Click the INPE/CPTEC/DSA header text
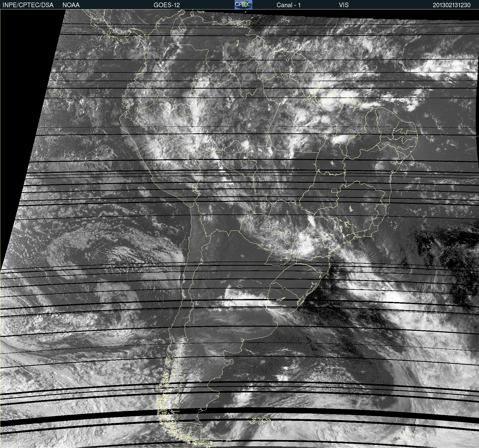This screenshot has width=479, height=448. tap(28, 5)
